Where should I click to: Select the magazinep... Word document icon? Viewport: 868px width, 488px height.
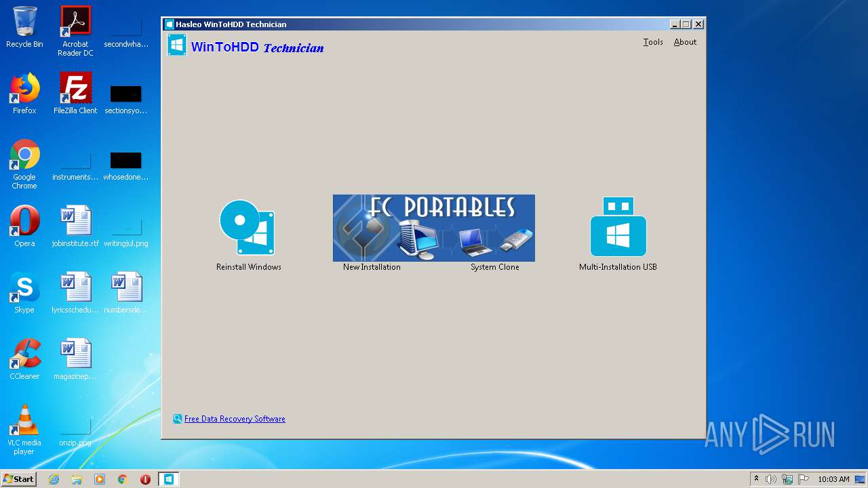point(75,359)
